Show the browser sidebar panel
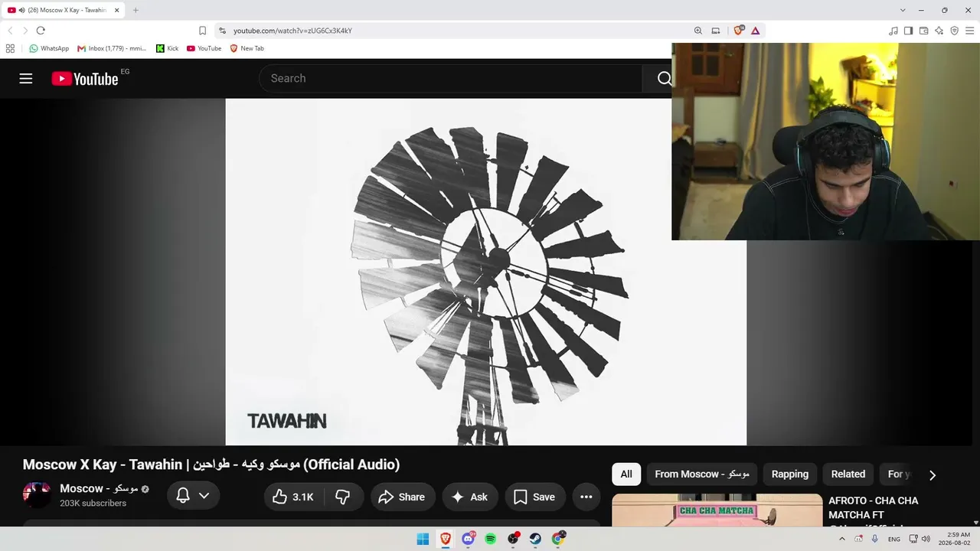The width and height of the screenshot is (980, 551). pyautogui.click(x=908, y=31)
